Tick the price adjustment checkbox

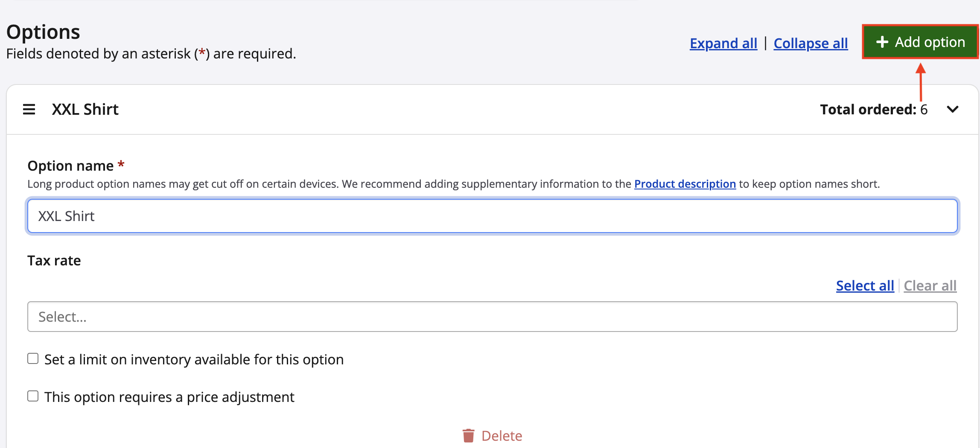(33, 396)
